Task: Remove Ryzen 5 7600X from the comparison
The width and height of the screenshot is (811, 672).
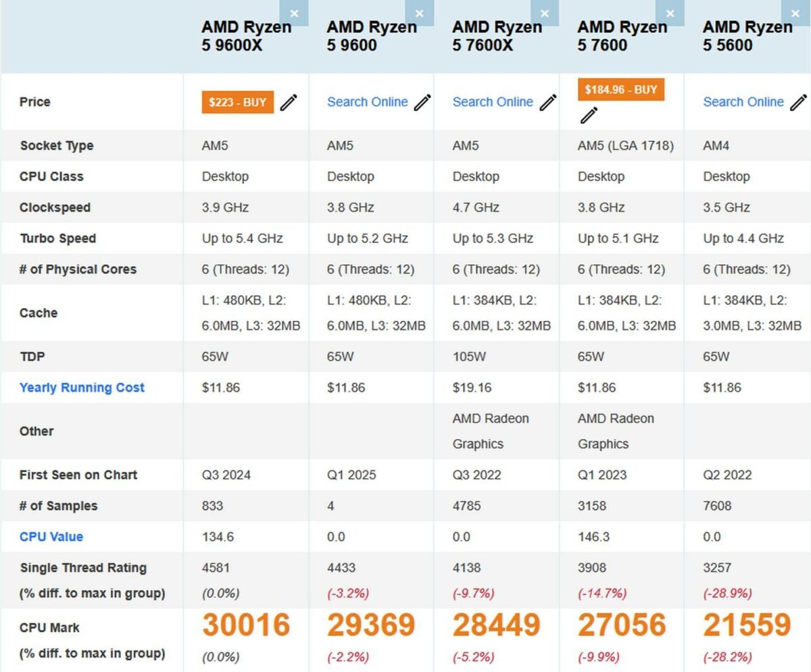Action: [545, 13]
